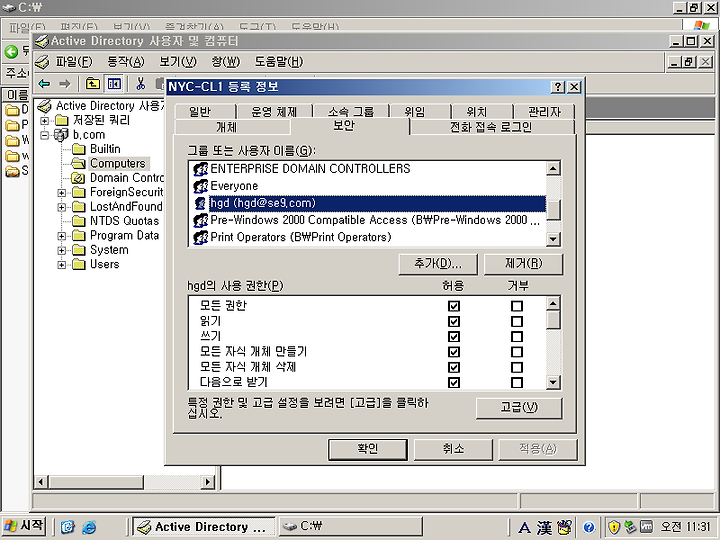Viewport: 720px width, 540px height.
Task: Open Internet Explorer from quick launch
Action: point(89,527)
